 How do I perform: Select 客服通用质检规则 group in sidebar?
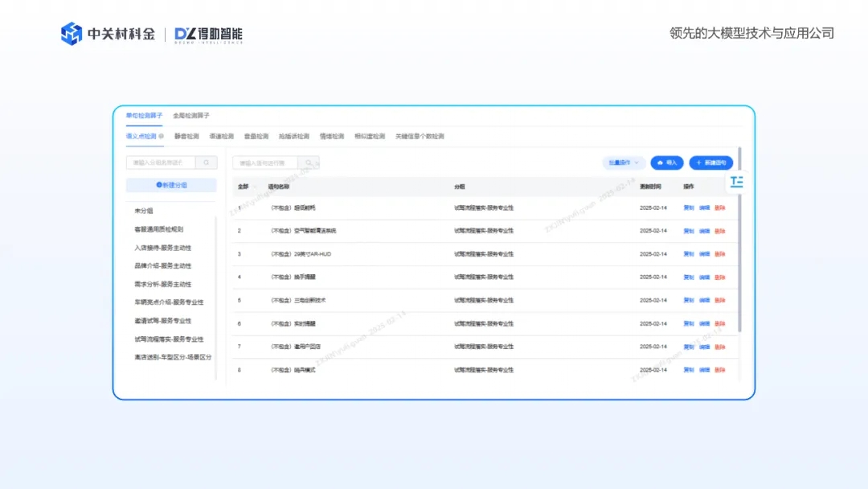tap(158, 229)
